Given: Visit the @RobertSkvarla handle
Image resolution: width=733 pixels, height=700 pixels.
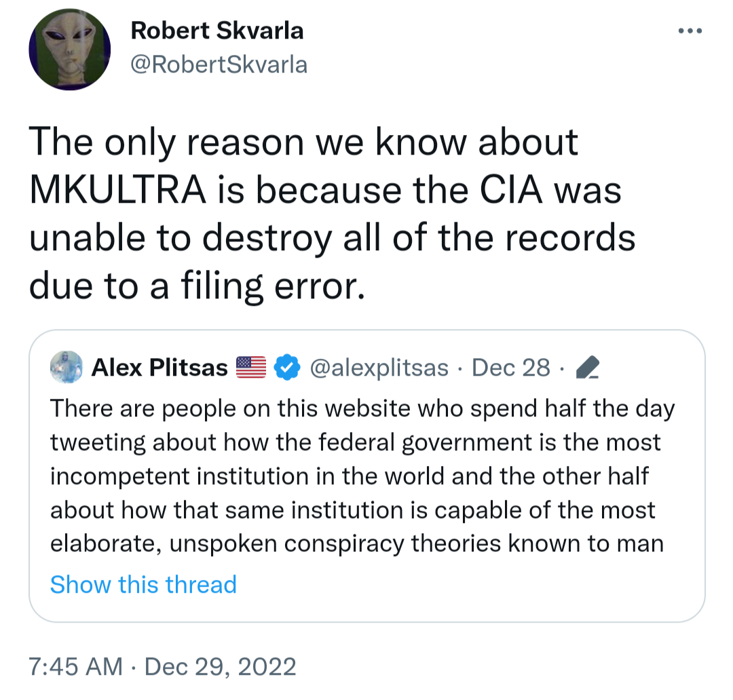Looking at the screenshot, I should (219, 64).
